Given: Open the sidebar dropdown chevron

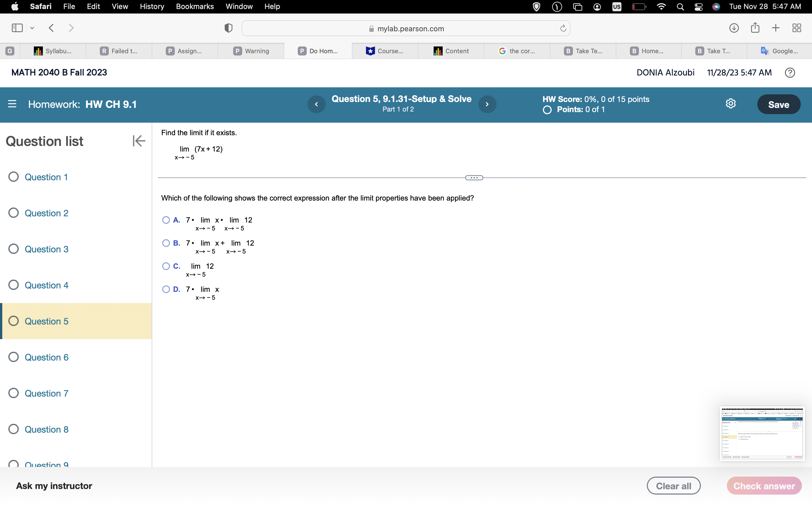Looking at the screenshot, I should tap(32, 28).
